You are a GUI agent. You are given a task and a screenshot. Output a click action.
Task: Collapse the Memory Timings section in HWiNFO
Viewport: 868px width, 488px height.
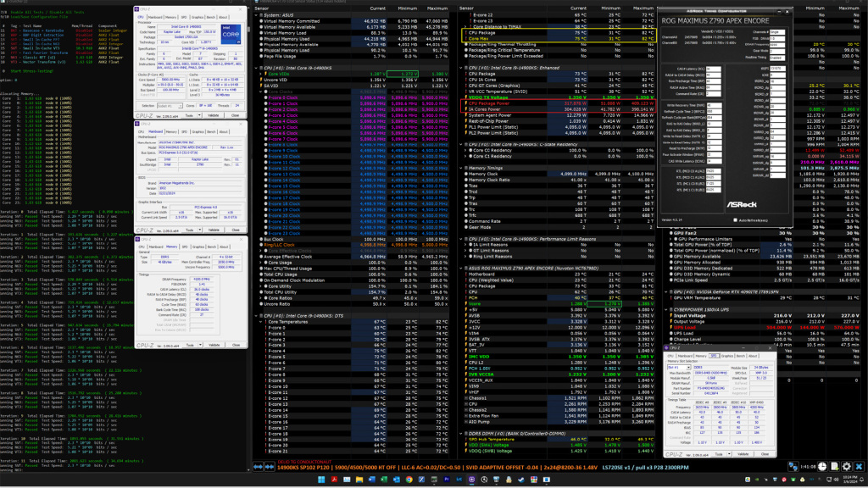click(x=460, y=168)
